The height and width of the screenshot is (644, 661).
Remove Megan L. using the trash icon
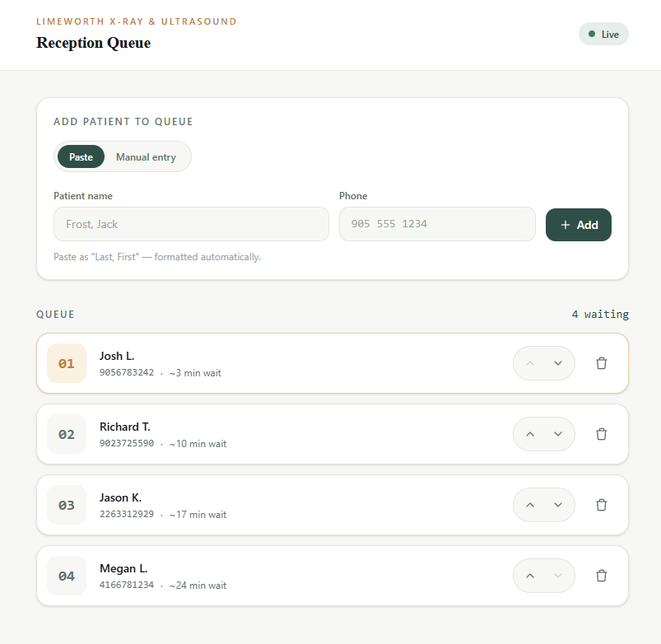(602, 576)
